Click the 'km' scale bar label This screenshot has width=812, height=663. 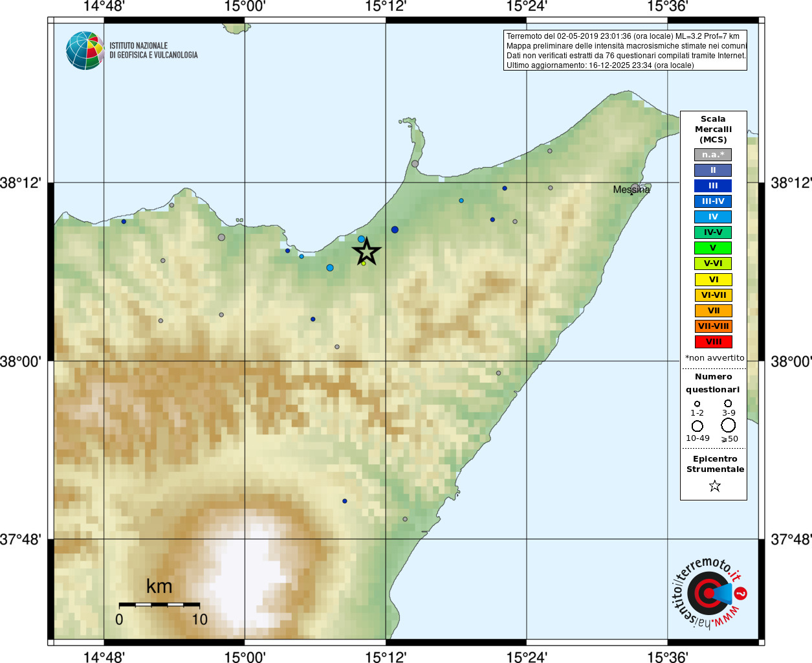(x=159, y=587)
